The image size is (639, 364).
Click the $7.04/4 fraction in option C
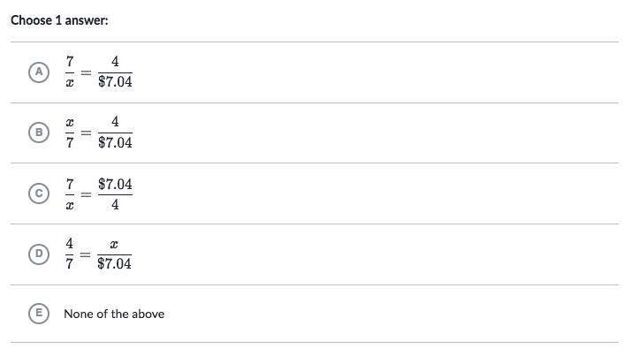coord(115,193)
